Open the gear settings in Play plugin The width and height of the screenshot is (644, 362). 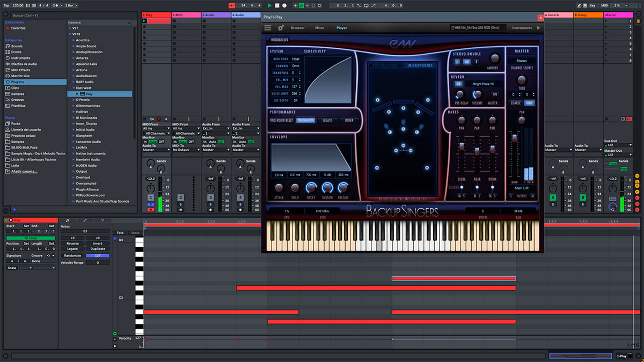pos(281,28)
